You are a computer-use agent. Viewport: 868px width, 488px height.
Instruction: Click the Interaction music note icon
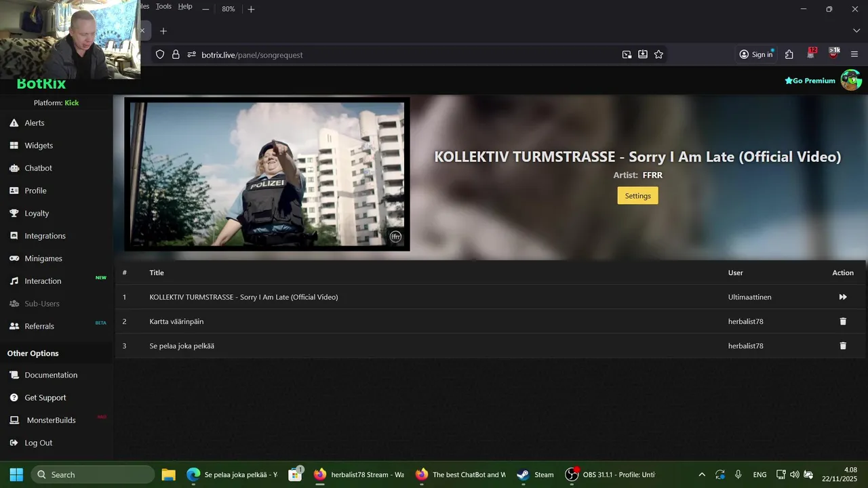point(14,281)
